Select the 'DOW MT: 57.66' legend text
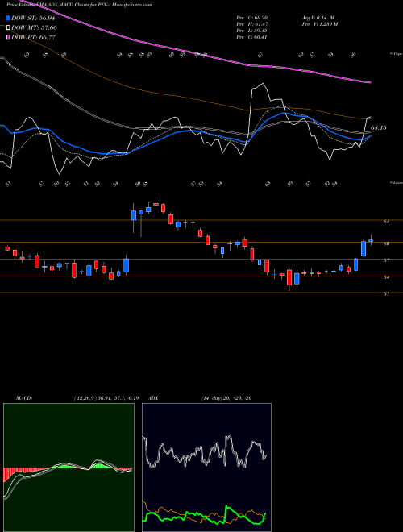The height and width of the screenshot is (532, 403). click(35, 28)
